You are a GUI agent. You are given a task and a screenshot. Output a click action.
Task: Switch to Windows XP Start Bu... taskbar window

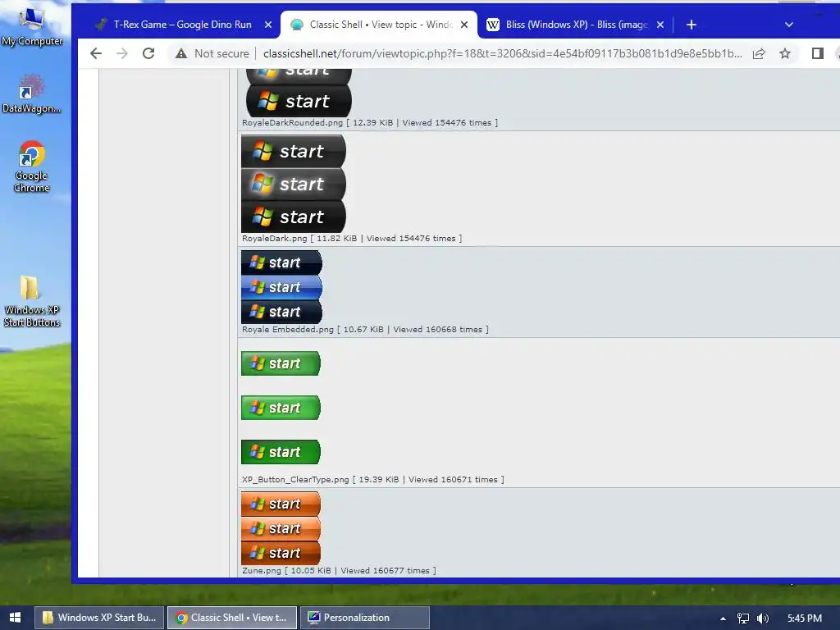pyautogui.click(x=99, y=618)
